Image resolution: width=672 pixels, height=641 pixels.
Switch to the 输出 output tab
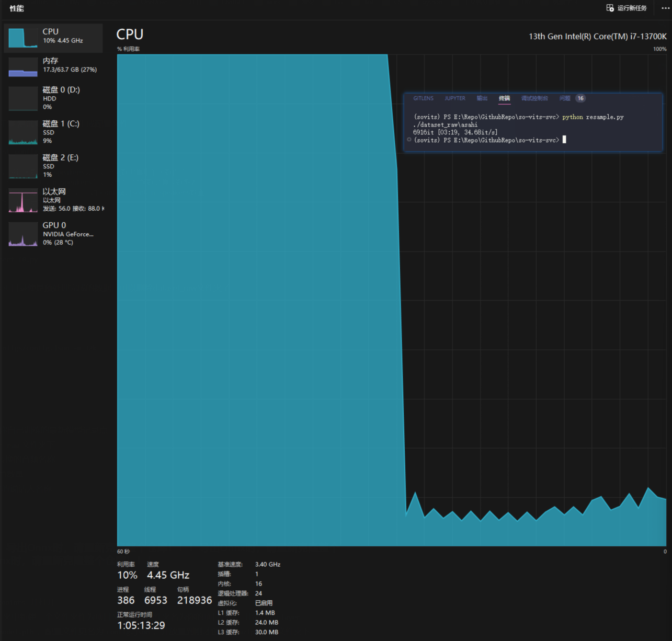point(482,98)
